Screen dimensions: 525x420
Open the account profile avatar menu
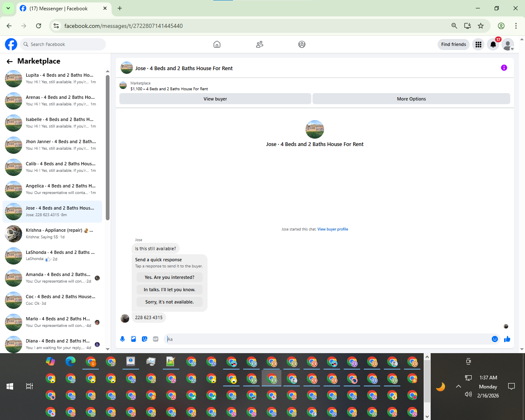click(508, 44)
